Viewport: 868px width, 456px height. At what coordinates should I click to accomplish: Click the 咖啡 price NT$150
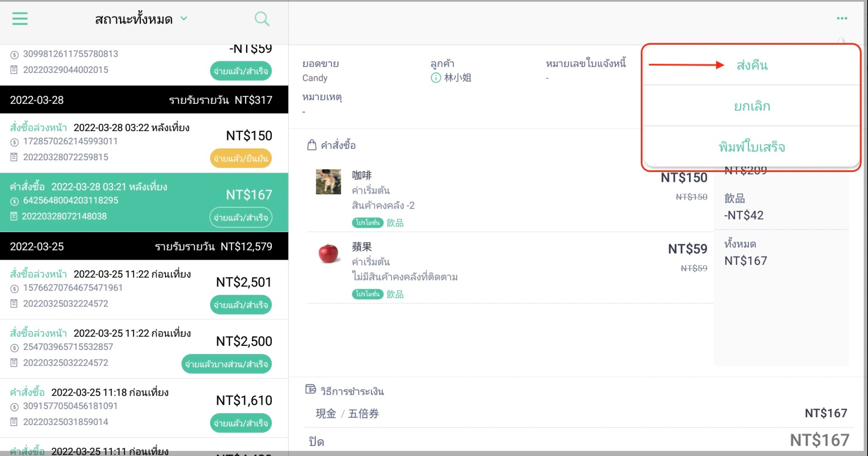[684, 178]
